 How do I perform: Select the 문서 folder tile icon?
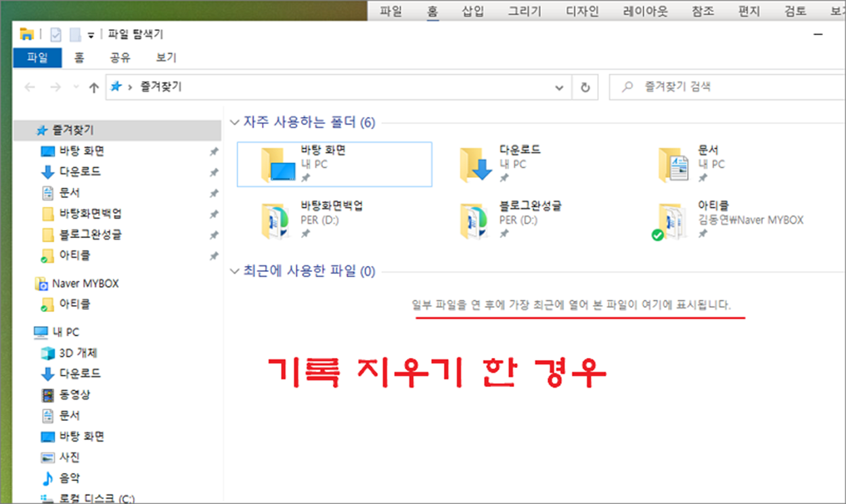point(674,164)
